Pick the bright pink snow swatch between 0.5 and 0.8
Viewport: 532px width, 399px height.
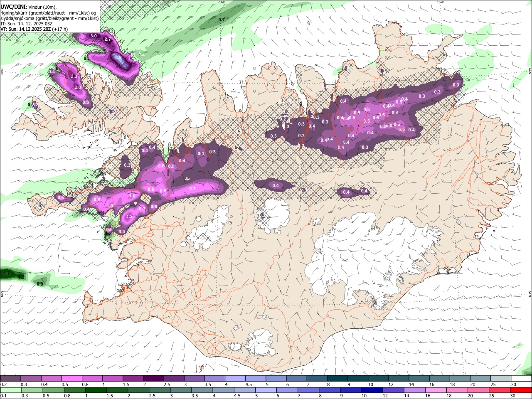click(71, 378)
